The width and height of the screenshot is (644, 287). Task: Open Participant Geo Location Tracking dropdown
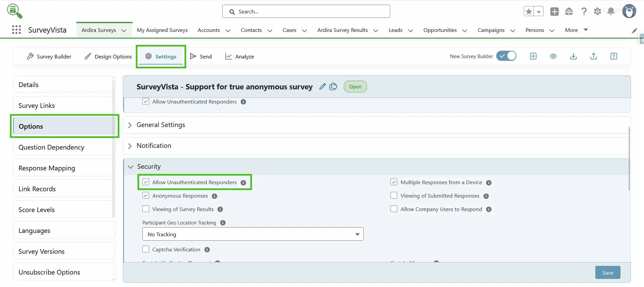253,234
